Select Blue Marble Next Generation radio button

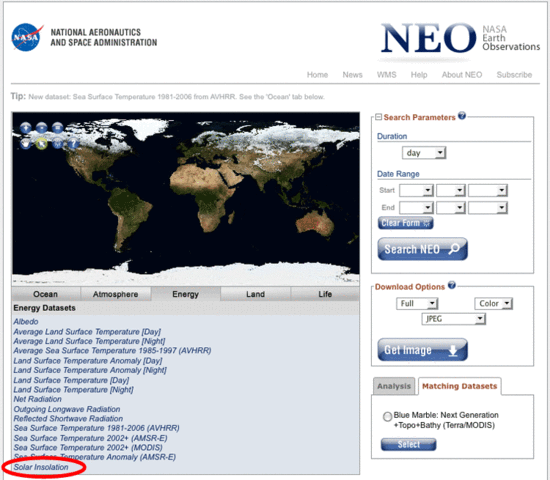pos(387,416)
